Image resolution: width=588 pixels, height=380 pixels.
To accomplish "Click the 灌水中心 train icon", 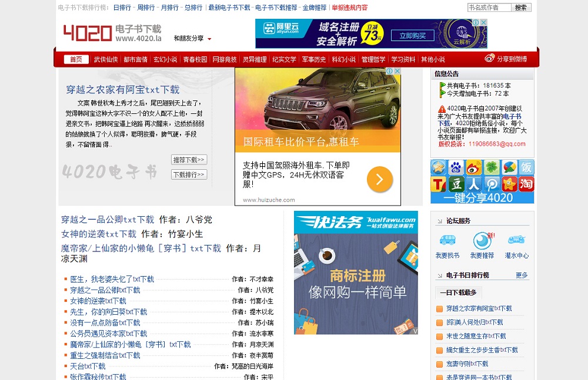I will pyautogui.click(x=516, y=240).
